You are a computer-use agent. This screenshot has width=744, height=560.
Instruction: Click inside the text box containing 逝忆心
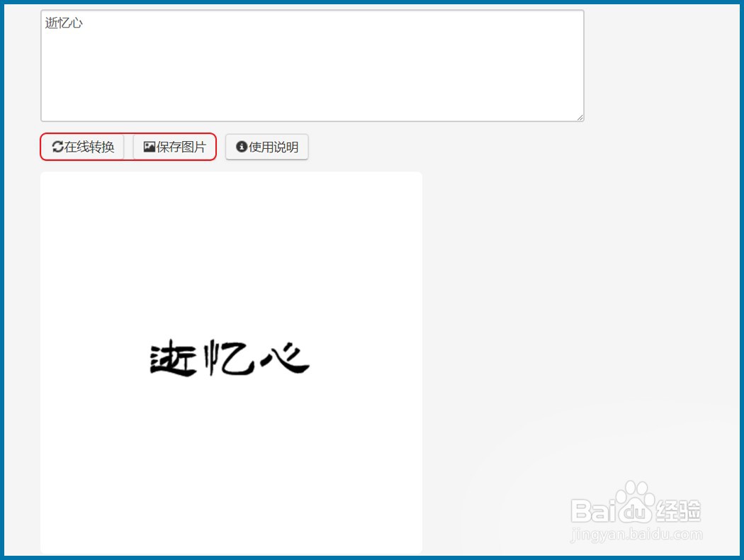tap(283, 64)
